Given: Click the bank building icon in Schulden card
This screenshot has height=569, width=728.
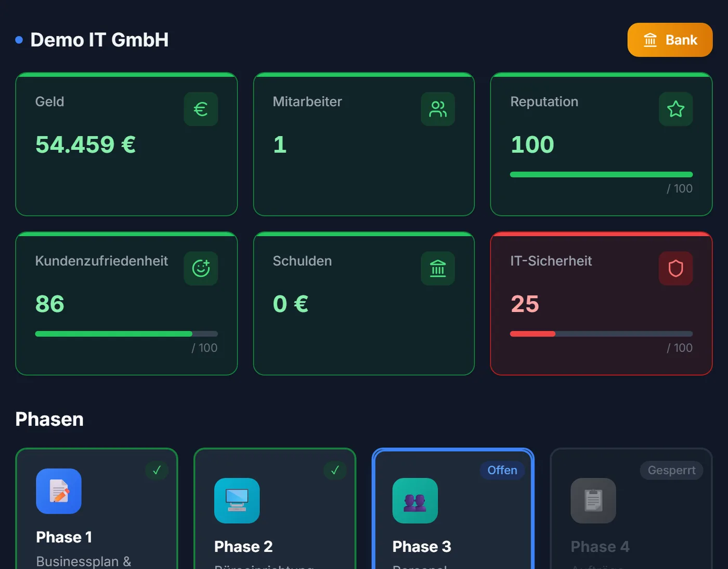Looking at the screenshot, I should [438, 268].
